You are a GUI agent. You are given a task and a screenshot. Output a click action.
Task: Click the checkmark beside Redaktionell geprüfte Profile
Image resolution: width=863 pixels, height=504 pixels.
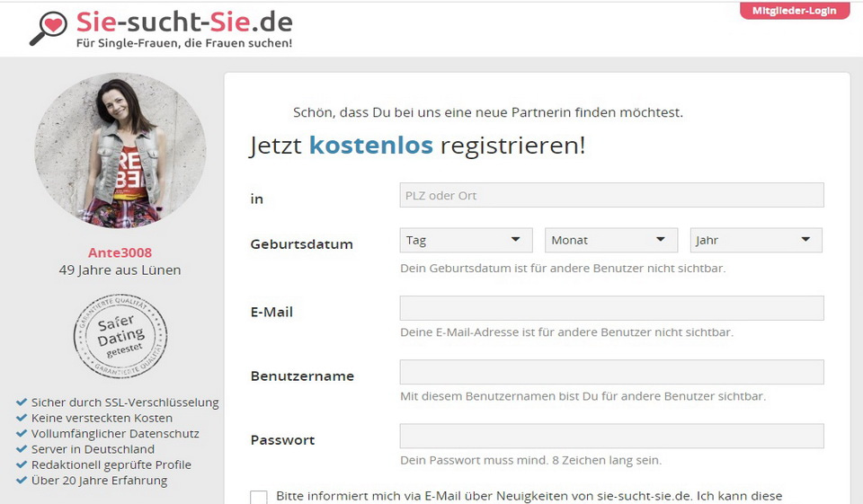pyautogui.click(x=22, y=464)
